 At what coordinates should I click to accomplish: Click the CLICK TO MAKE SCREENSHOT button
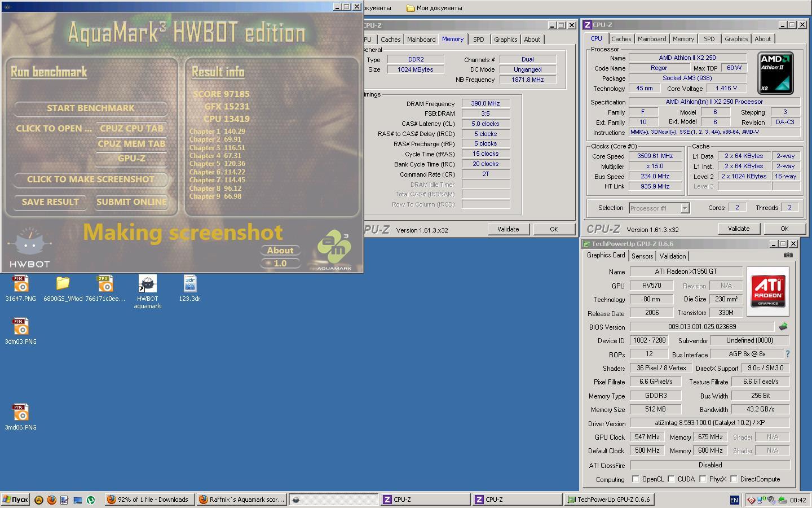tap(91, 179)
